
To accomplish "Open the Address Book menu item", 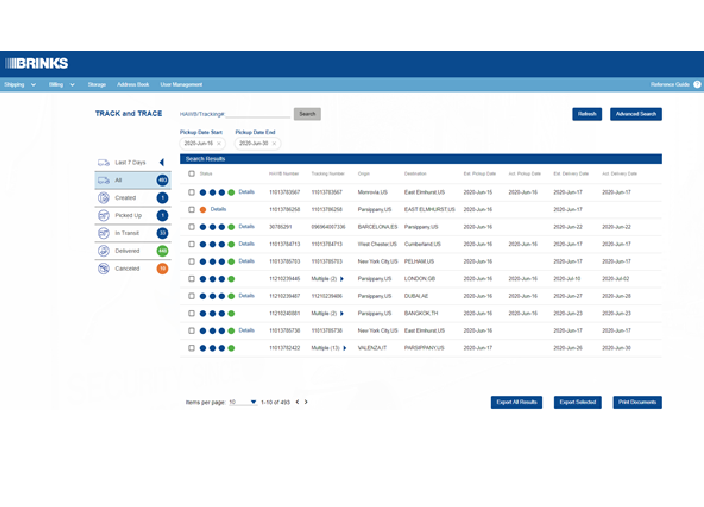I will (132, 85).
